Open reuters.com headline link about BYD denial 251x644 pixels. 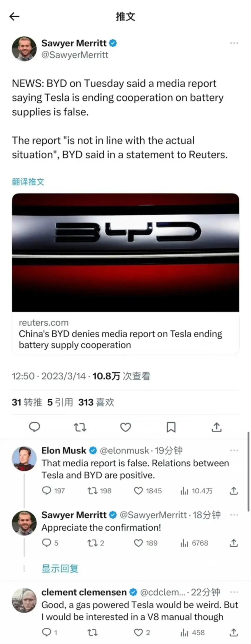click(x=120, y=339)
